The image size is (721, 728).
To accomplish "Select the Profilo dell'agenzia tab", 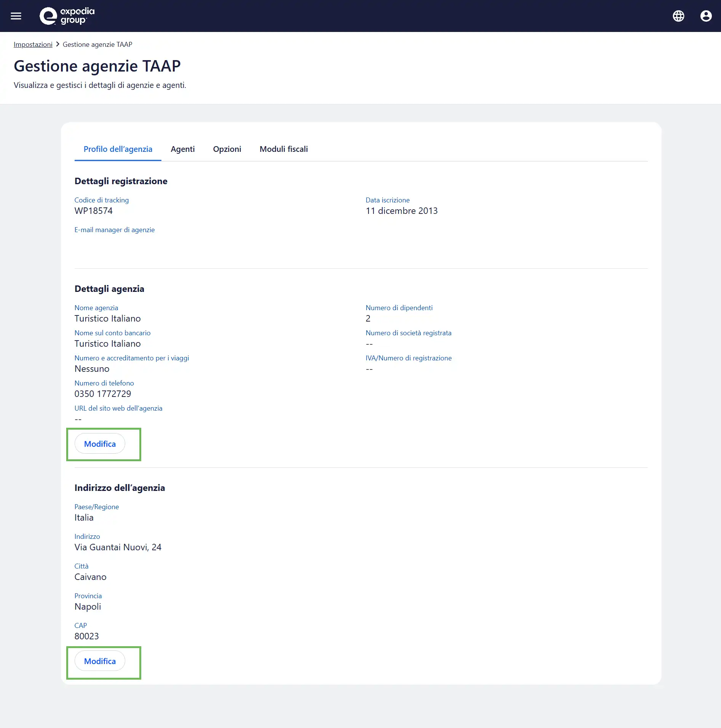I will point(118,149).
